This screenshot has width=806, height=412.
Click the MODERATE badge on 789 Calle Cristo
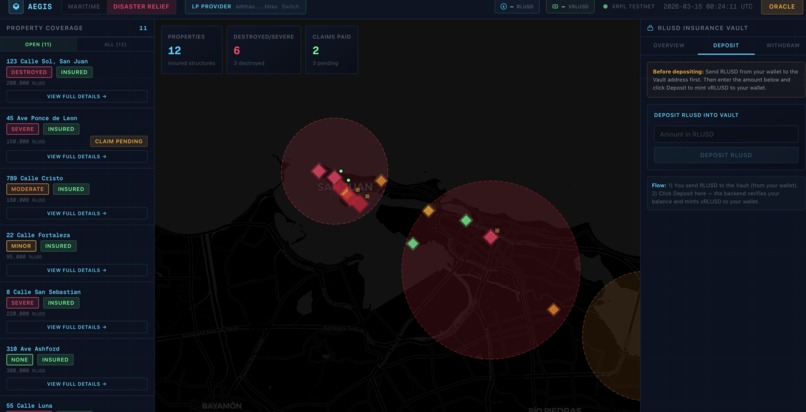(27, 189)
